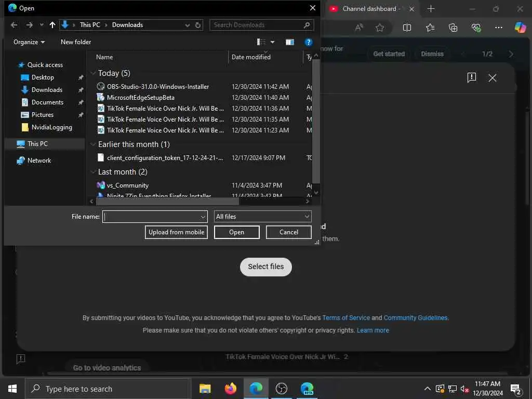Image resolution: width=532 pixels, height=399 pixels.
Task: Sort files by Name column
Action: [104, 57]
